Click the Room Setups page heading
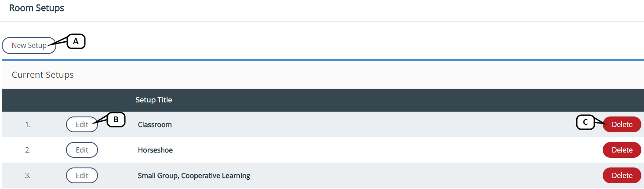Viewport: 644px width, 189px height. point(36,8)
